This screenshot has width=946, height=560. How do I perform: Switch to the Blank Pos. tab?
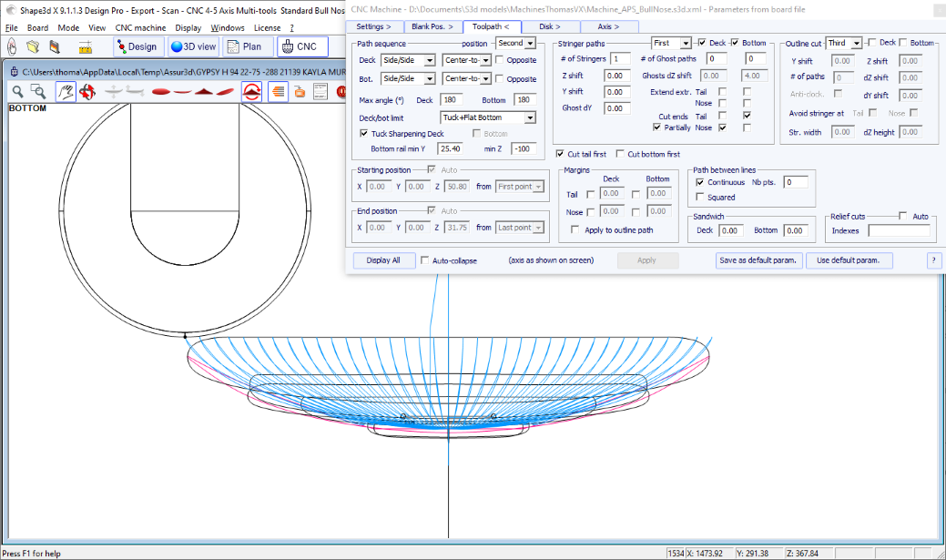pos(432,26)
